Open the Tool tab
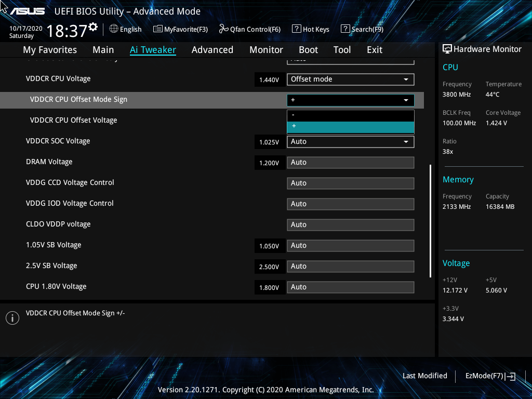The image size is (532, 399). (342, 50)
